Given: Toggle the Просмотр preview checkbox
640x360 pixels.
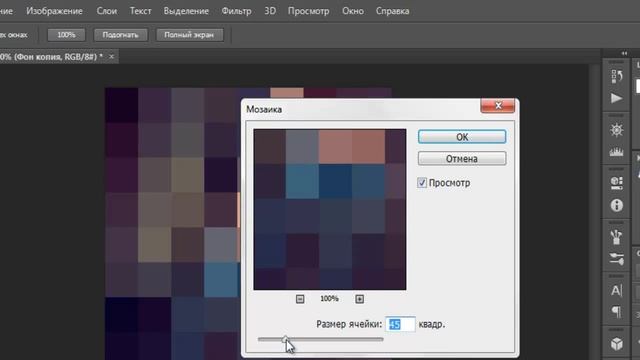Looking at the screenshot, I should coord(422,182).
